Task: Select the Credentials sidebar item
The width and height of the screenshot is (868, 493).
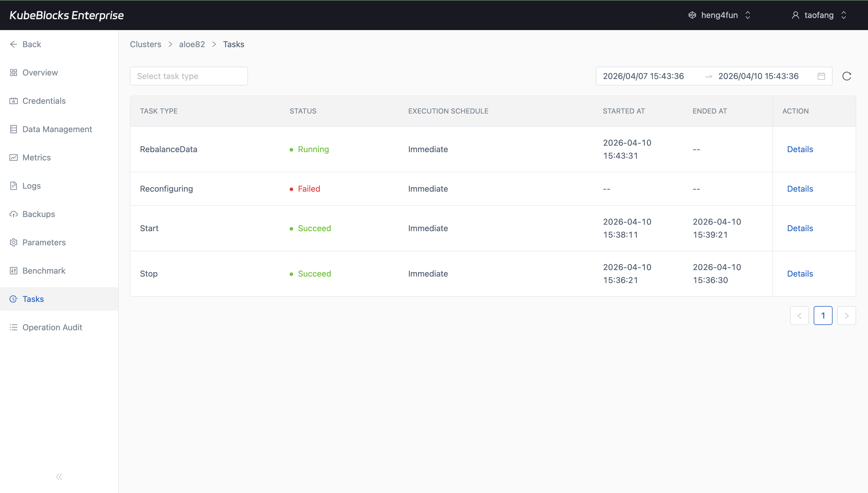Action: pos(44,101)
